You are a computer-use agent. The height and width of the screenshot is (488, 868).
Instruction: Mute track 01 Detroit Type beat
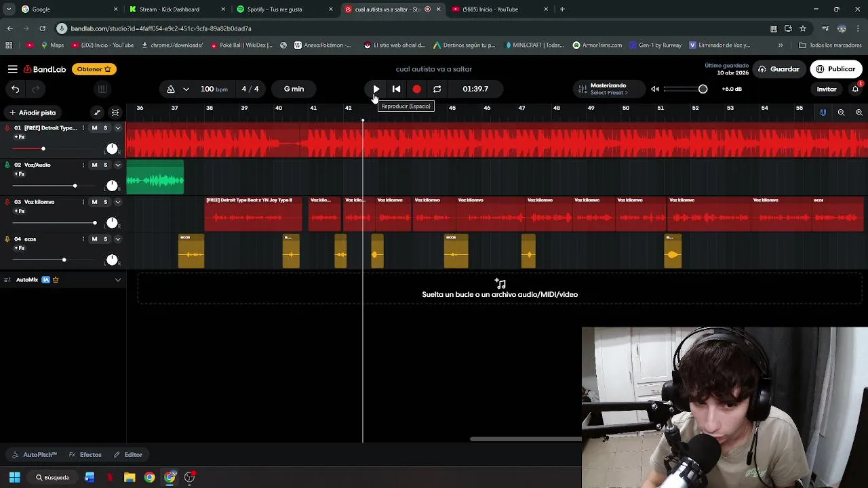(x=94, y=128)
